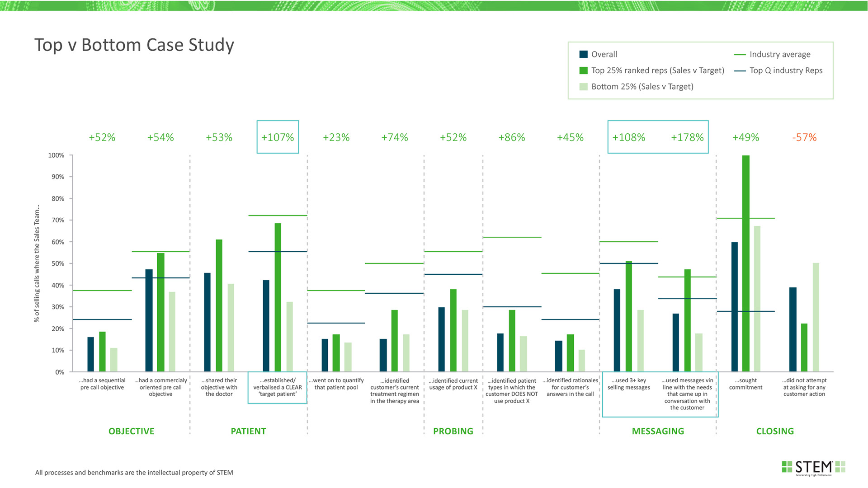Click the light green bar for 'did not attempt'
Screen dimensions: 868x488
[x=816, y=316]
